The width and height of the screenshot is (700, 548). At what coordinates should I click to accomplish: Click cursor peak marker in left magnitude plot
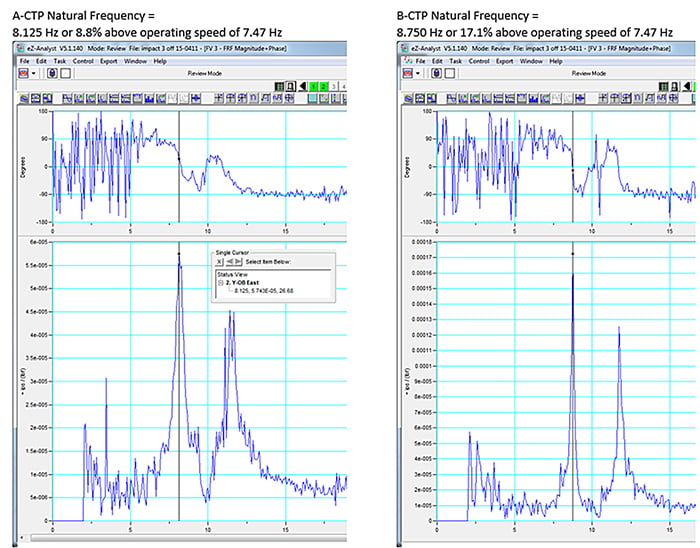tap(179, 253)
